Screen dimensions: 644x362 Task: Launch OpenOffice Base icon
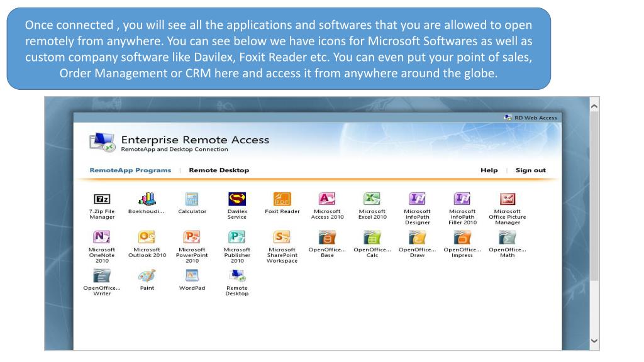(x=327, y=237)
